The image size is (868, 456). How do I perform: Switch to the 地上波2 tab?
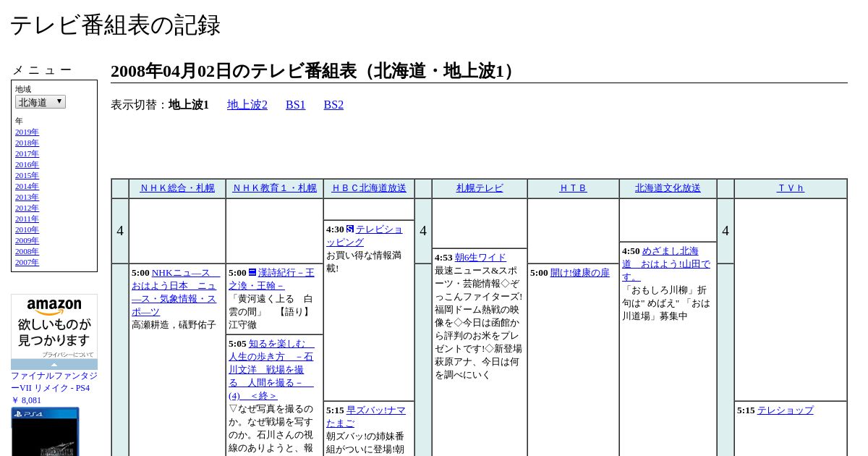pyautogui.click(x=247, y=105)
